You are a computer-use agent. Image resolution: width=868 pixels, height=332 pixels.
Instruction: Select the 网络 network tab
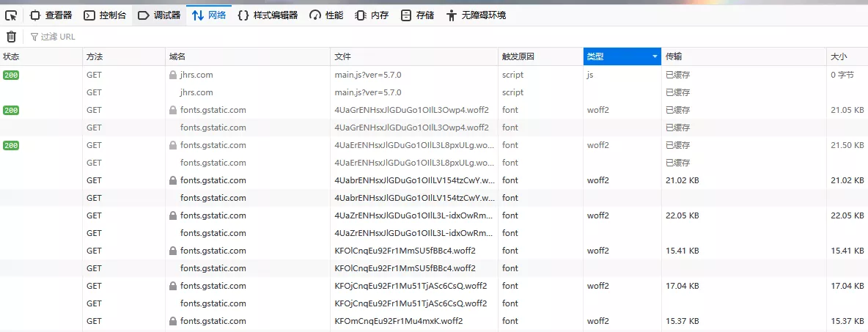(x=209, y=15)
